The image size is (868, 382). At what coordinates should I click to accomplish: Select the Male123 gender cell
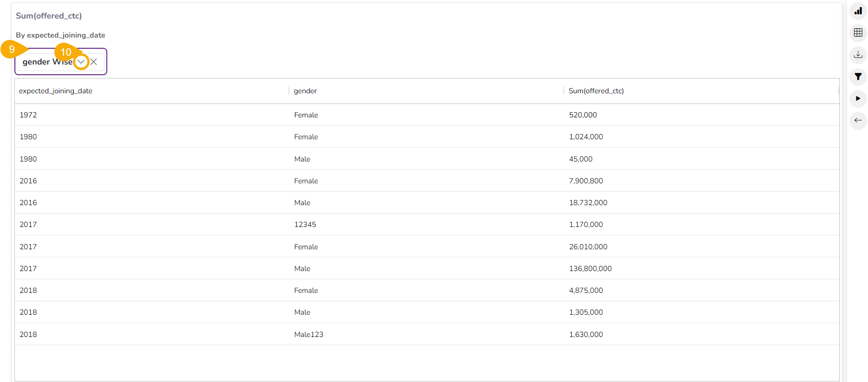[308, 335]
